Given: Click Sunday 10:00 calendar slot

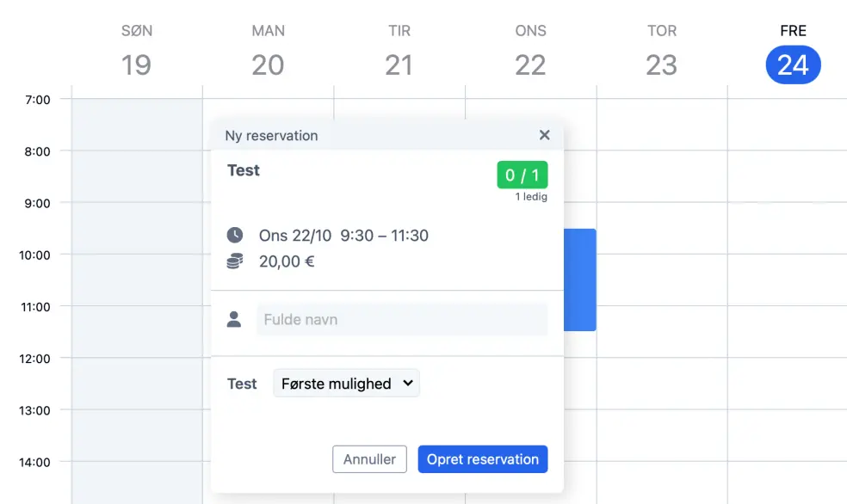Looking at the screenshot, I should coord(137,280).
